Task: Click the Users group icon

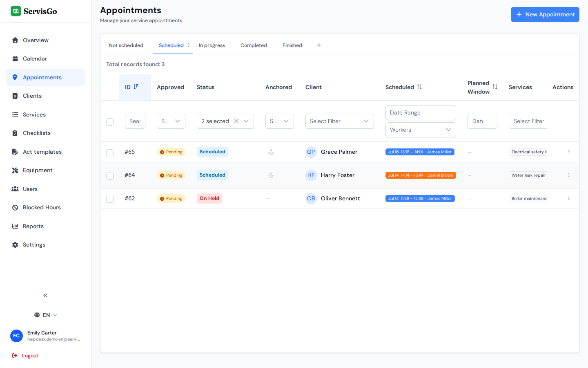Action: click(15, 189)
